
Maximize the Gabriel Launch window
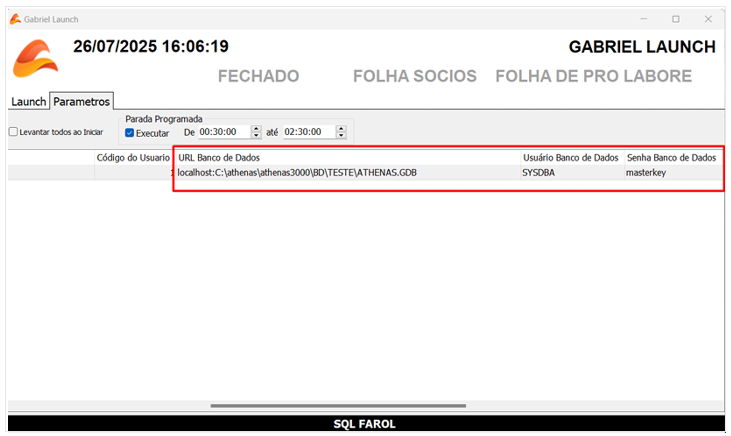pyautogui.click(x=676, y=19)
